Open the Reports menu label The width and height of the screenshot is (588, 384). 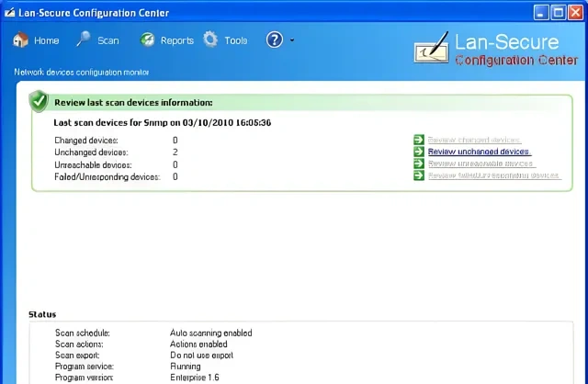click(x=177, y=40)
